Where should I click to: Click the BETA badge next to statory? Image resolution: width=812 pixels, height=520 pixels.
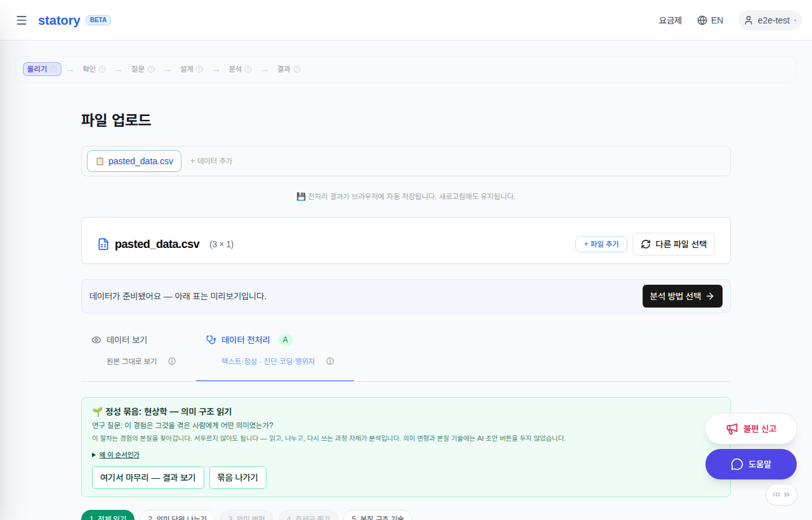pyautogui.click(x=98, y=20)
